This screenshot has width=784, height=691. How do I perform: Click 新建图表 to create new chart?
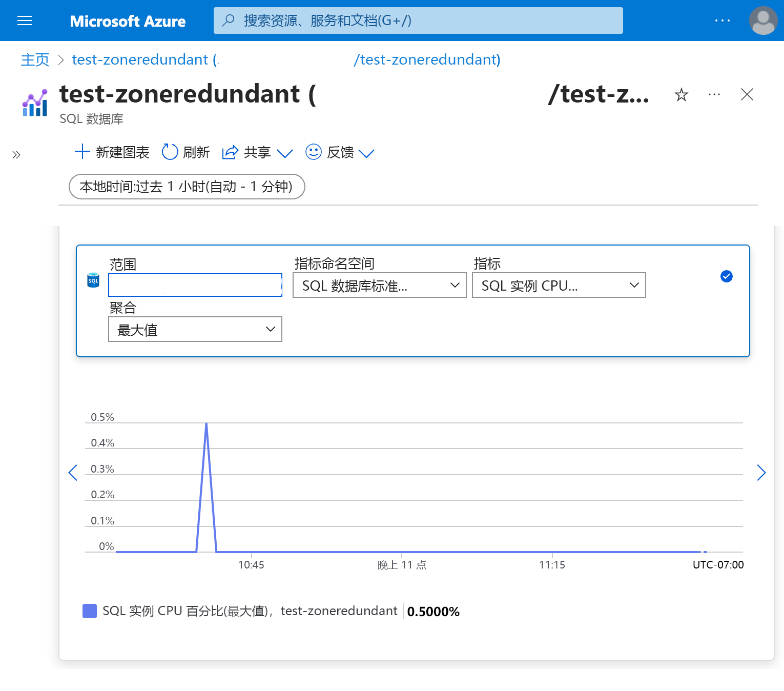pos(112,152)
